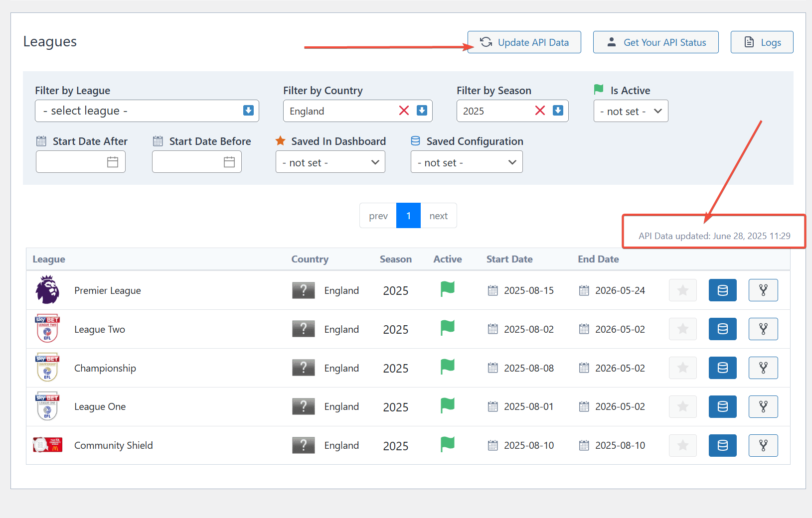The image size is (812, 518).
Task: Clear the England country filter
Action: click(x=404, y=111)
